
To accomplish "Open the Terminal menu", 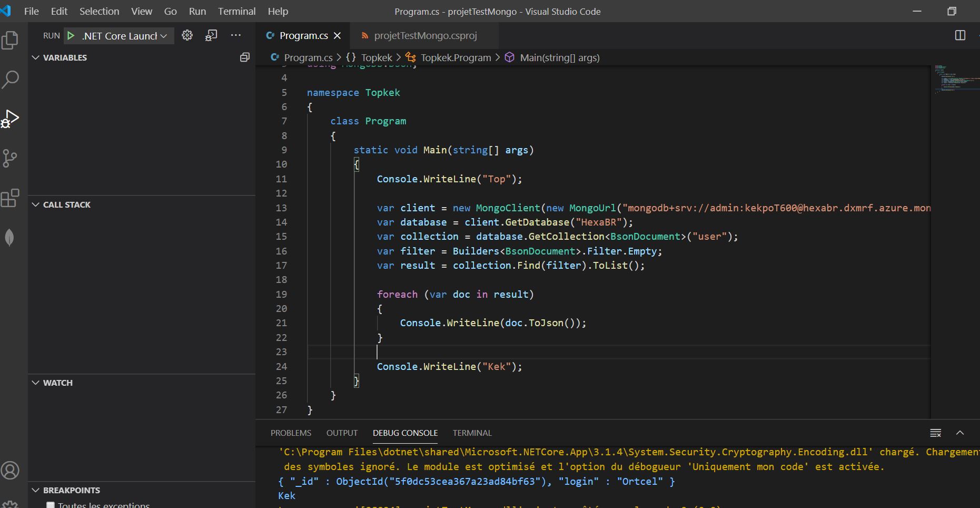I will point(236,11).
